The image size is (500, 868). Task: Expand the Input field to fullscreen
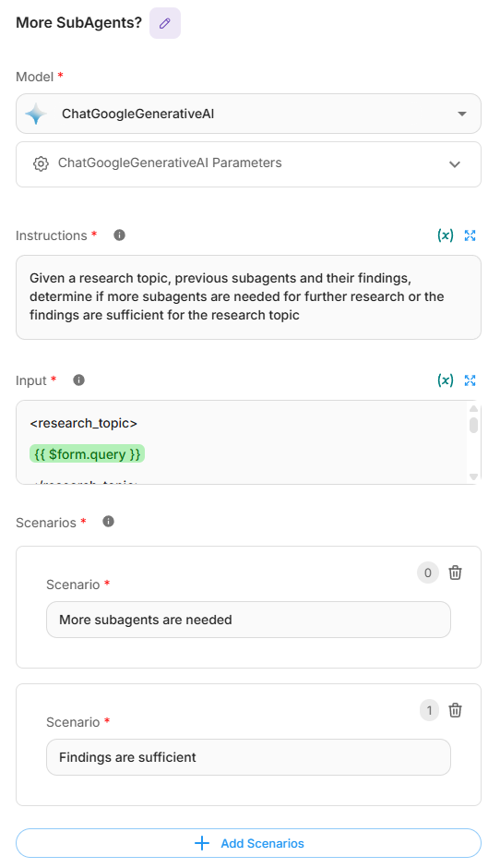pyautogui.click(x=470, y=380)
